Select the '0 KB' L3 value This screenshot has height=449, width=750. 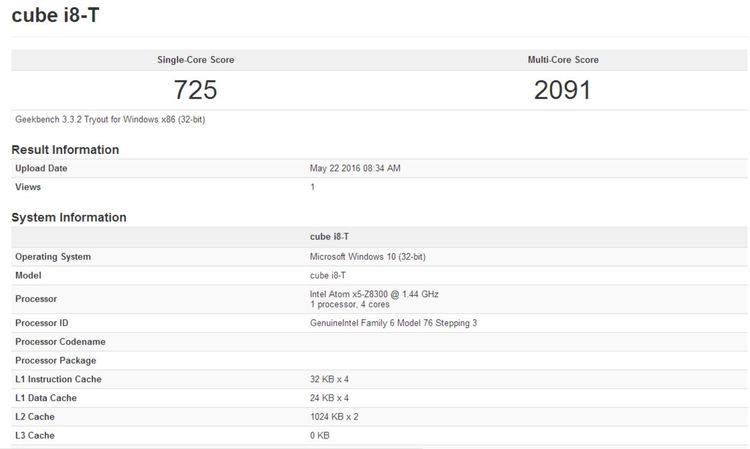320,436
